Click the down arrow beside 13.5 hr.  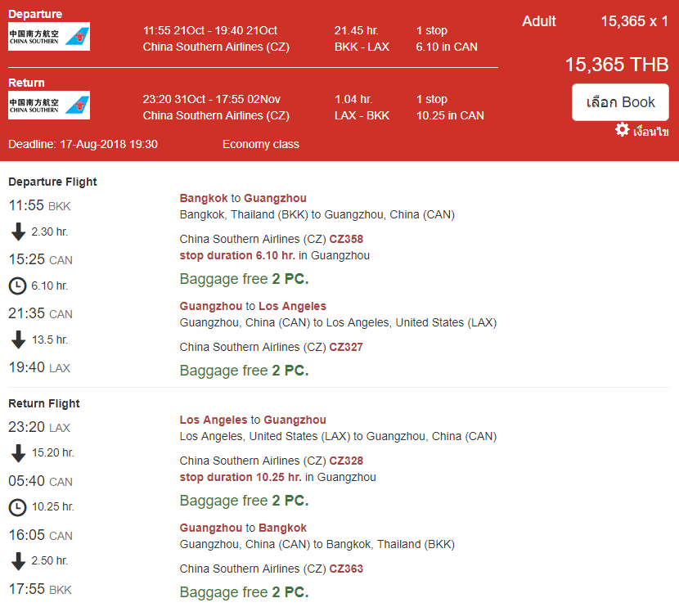[18, 339]
